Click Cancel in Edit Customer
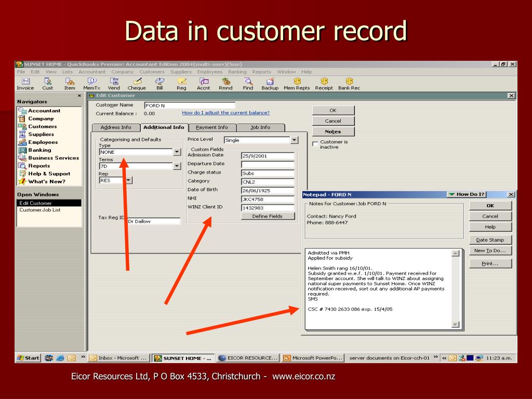532x399 pixels. (x=333, y=121)
